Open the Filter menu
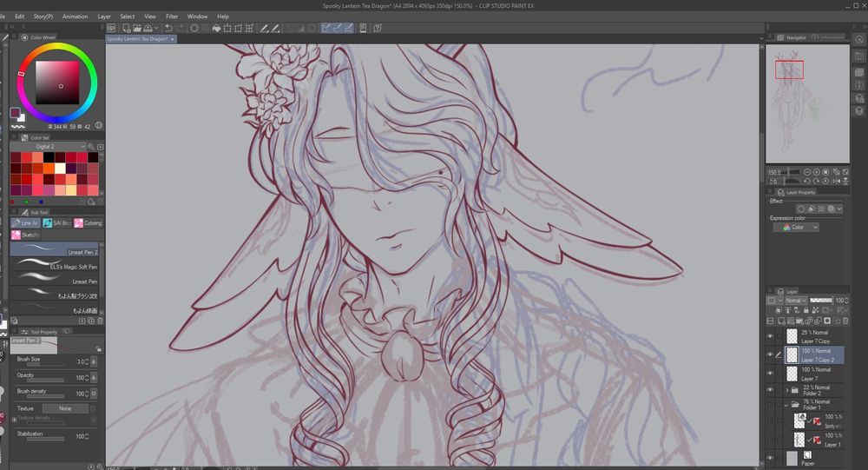 (x=172, y=17)
